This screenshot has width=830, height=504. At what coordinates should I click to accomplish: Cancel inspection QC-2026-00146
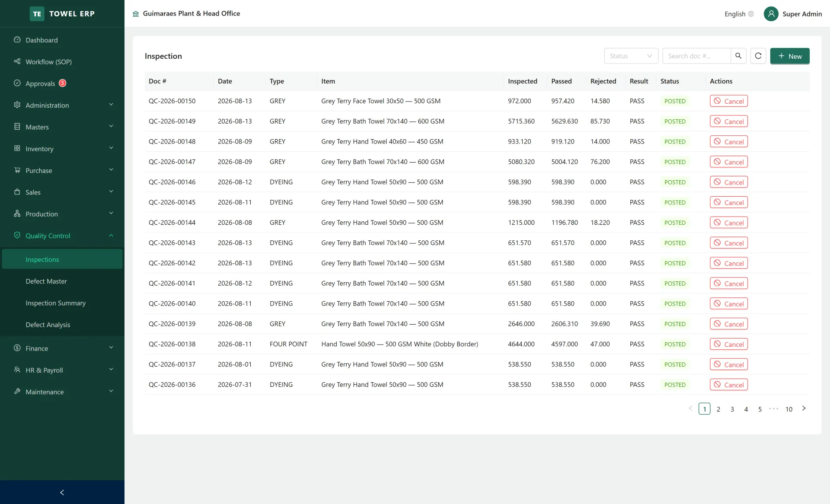click(x=729, y=182)
